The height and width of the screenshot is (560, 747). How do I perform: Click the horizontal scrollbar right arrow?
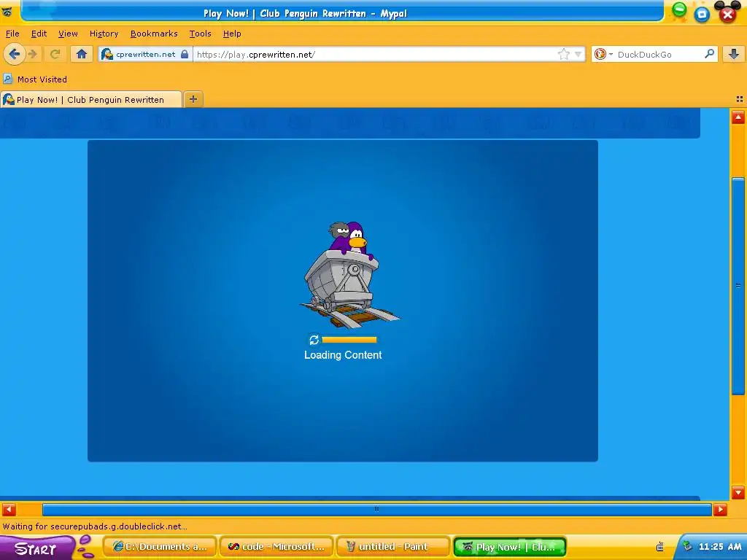720,510
